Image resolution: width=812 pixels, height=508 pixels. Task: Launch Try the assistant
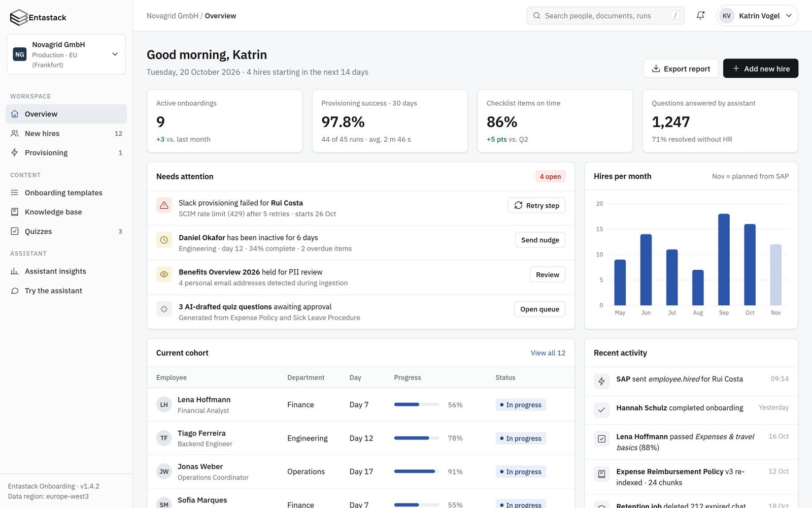coord(66,291)
